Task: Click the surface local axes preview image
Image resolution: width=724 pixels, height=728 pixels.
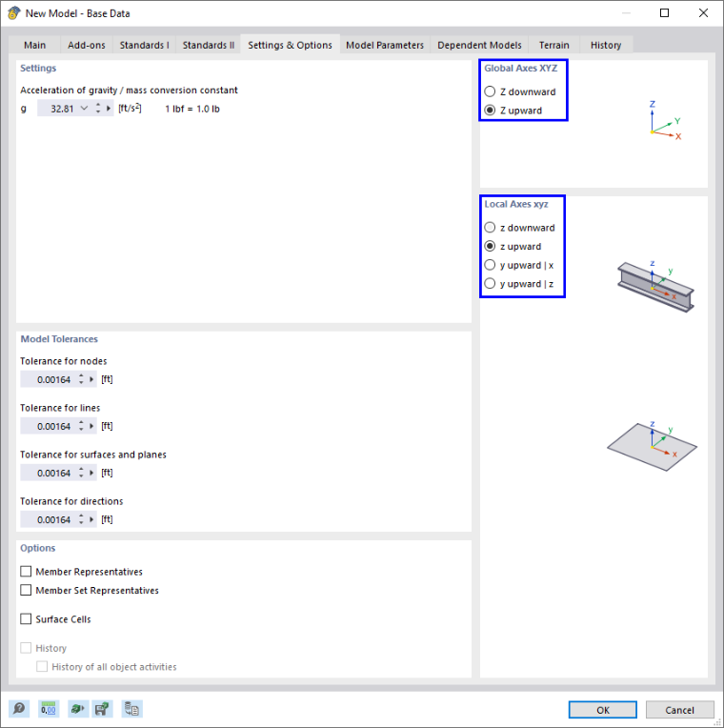Action: (x=652, y=446)
